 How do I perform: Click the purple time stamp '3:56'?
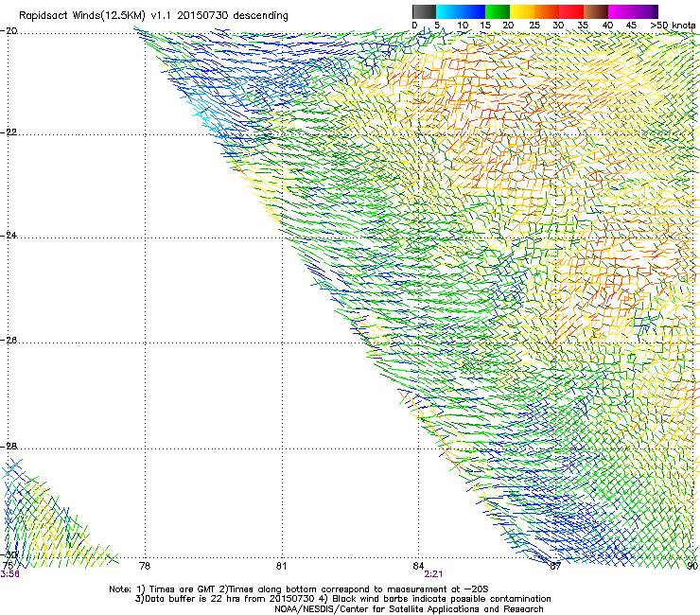pyautogui.click(x=9, y=574)
